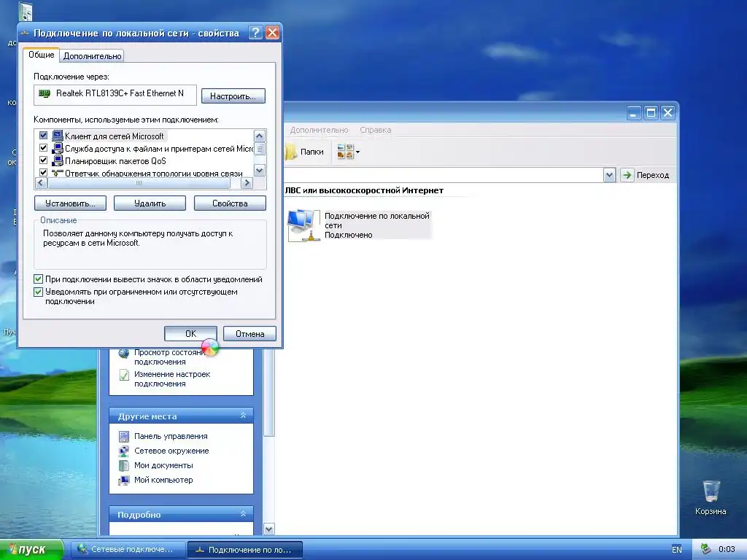This screenshot has height=560, width=747.
Task: Click the taskbar clock showing 0:03
Action: 727,549
